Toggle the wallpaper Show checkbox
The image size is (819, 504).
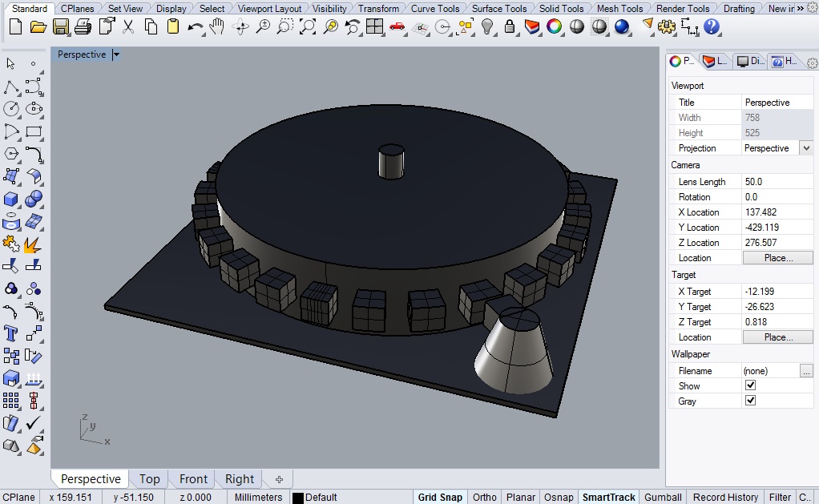[x=750, y=385]
